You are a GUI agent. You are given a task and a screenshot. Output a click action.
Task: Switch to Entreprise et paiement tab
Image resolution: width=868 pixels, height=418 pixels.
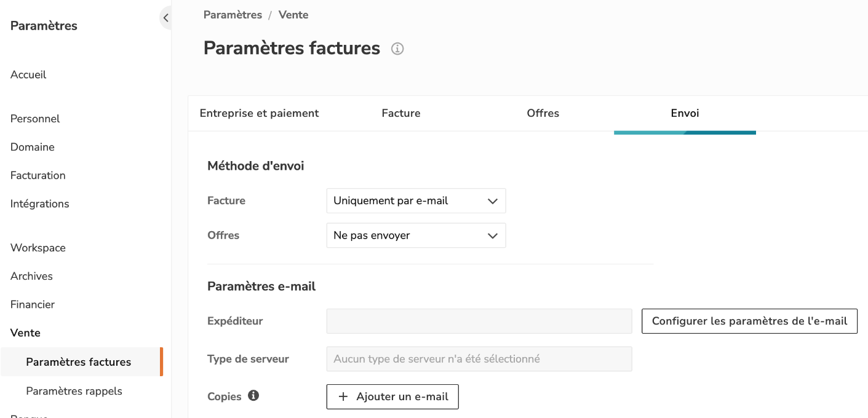260,113
